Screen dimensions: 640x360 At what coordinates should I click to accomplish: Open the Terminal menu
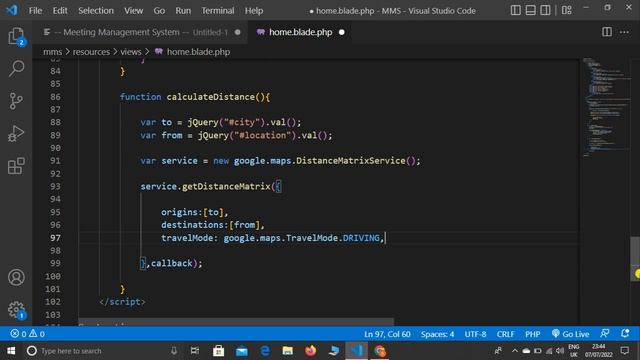click(x=218, y=11)
